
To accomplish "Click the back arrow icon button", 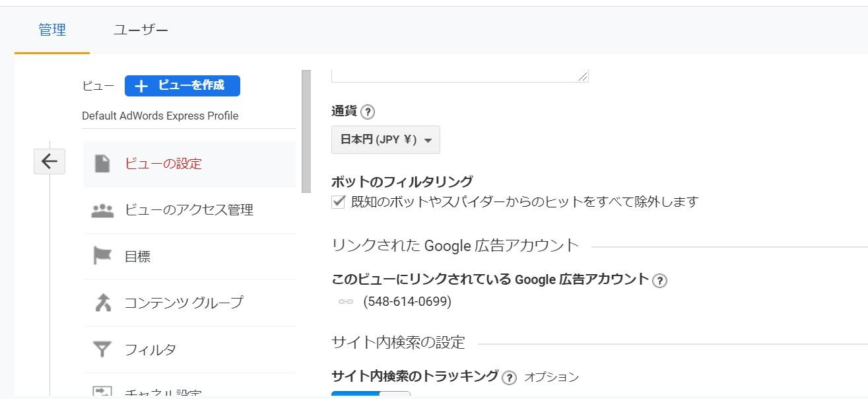I will coord(50,161).
